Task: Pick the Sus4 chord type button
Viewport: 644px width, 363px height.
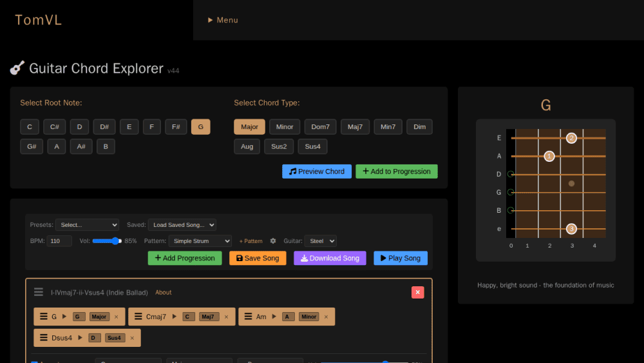Action: [312, 146]
